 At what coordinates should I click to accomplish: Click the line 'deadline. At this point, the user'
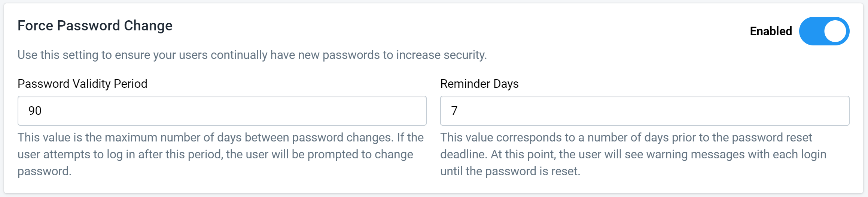633,154
